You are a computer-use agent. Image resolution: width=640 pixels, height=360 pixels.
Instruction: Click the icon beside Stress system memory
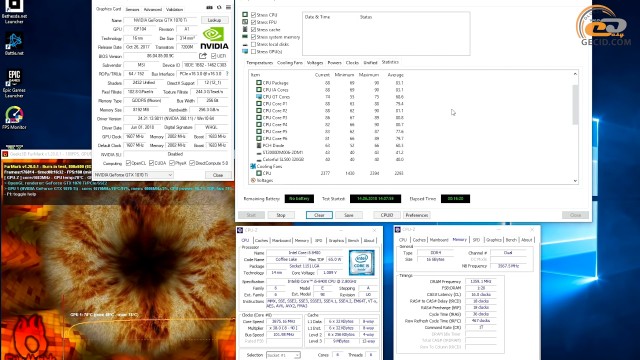pyautogui.click(x=245, y=37)
